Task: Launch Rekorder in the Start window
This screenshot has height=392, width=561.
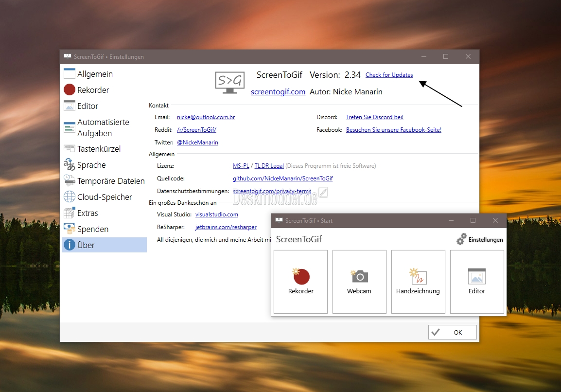Action: 300,282
